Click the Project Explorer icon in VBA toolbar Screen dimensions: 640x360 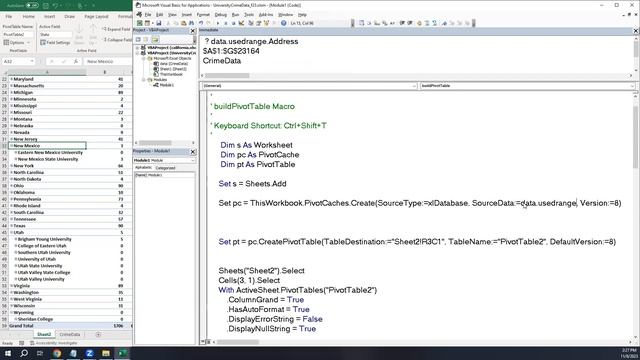[251, 23]
